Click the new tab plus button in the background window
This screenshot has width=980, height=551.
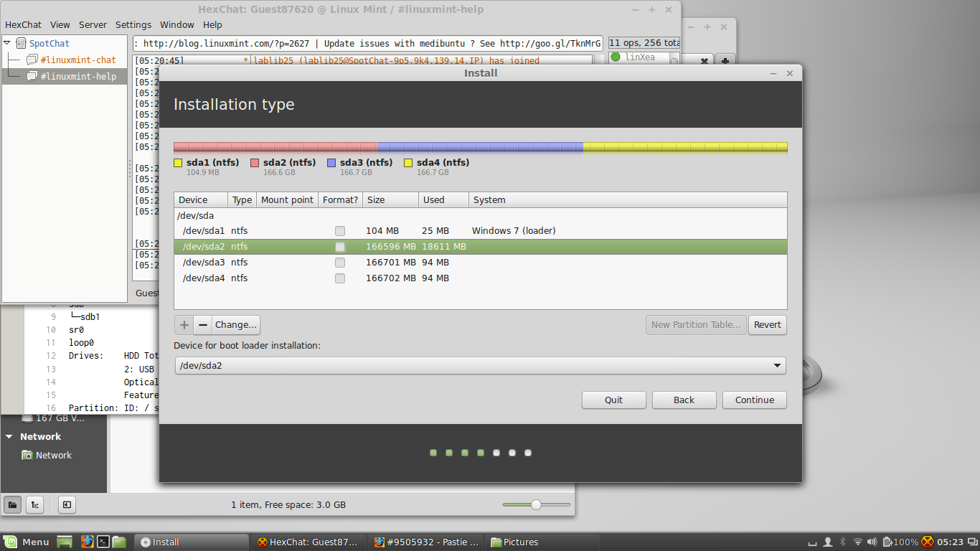(x=725, y=61)
